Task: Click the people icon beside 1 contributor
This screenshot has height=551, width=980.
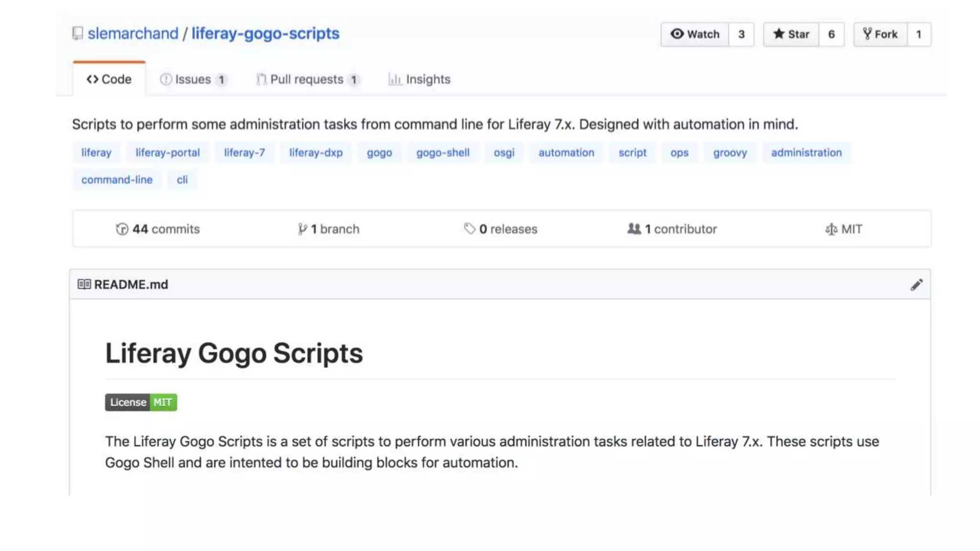Action: 634,229
